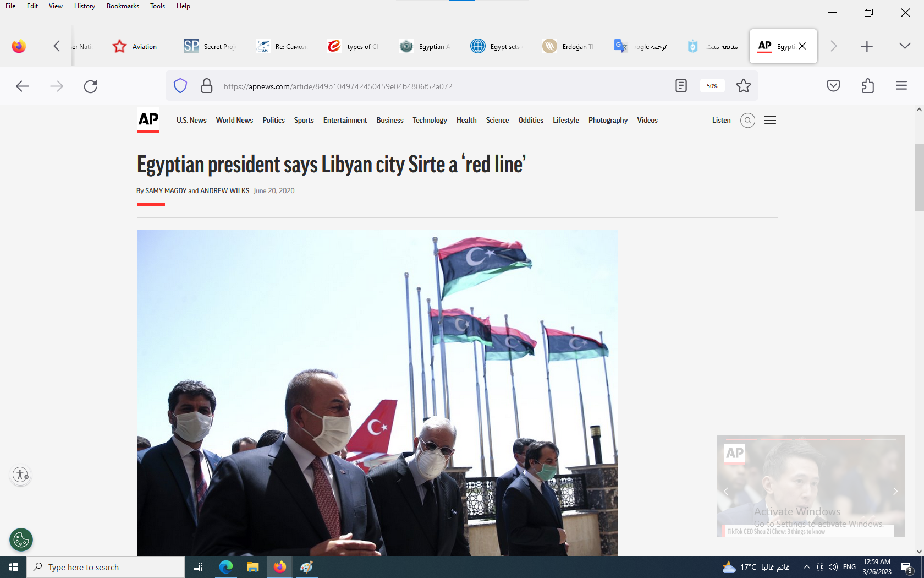The width and height of the screenshot is (924, 578).
Task: Open the Help menu
Action: pos(183,6)
